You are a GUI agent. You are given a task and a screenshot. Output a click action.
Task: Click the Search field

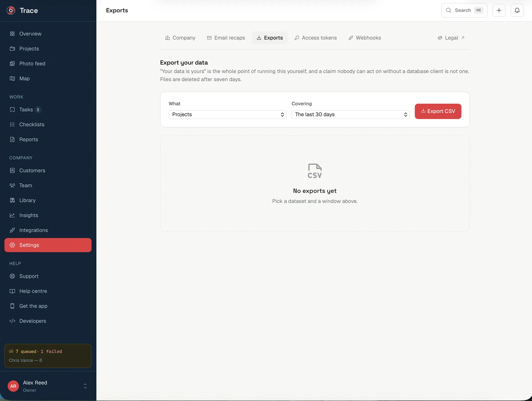tap(464, 11)
